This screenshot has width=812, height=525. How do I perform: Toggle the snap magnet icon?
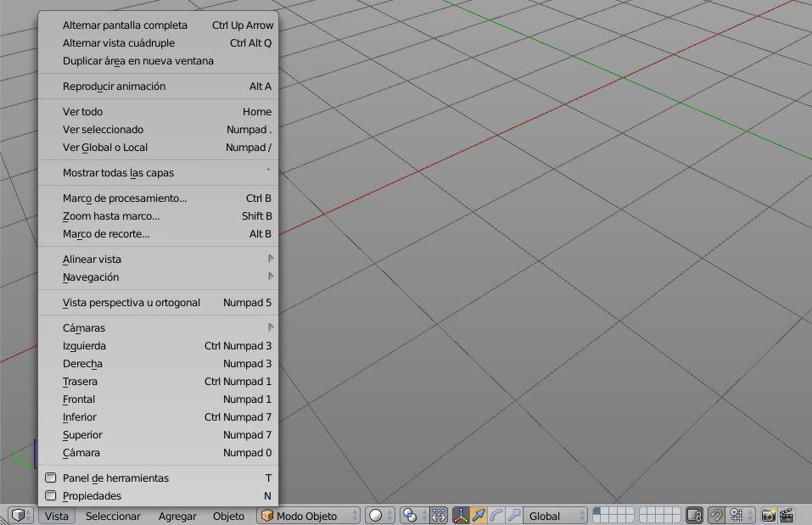717,516
